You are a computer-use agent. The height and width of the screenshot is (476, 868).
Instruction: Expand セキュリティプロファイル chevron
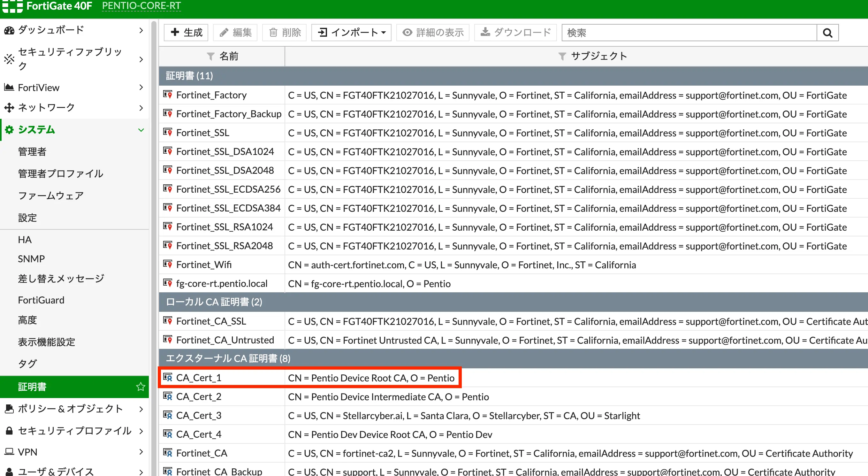[x=141, y=431]
